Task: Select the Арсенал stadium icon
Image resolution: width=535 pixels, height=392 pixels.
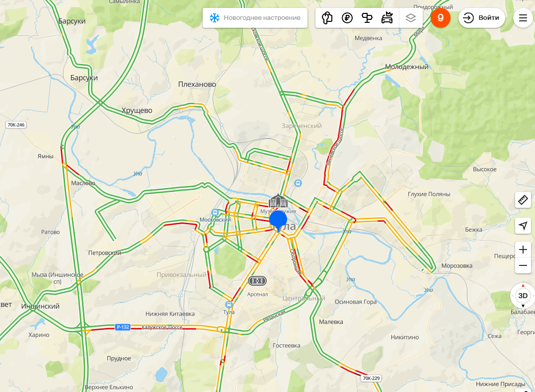Action: point(257,281)
